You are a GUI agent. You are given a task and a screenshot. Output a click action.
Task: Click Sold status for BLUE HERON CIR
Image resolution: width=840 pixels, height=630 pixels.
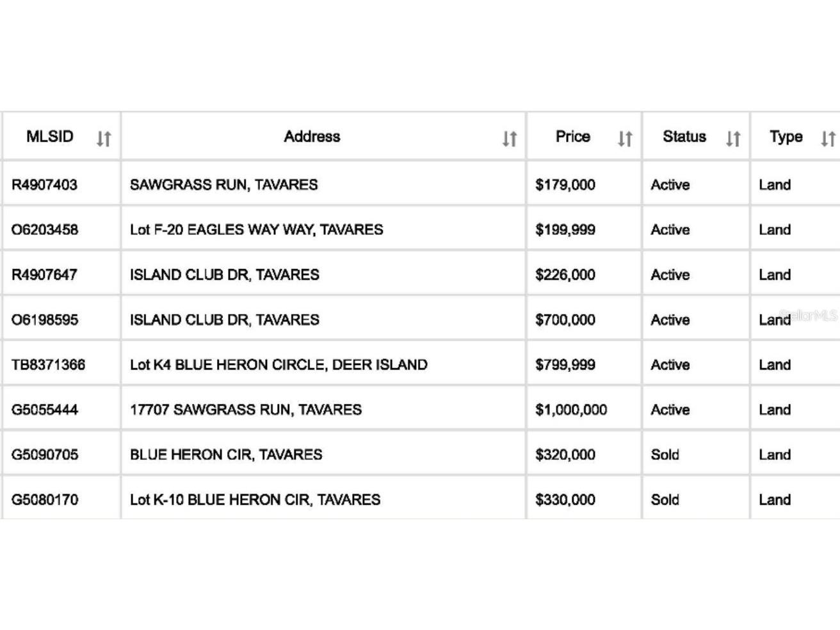(x=665, y=455)
